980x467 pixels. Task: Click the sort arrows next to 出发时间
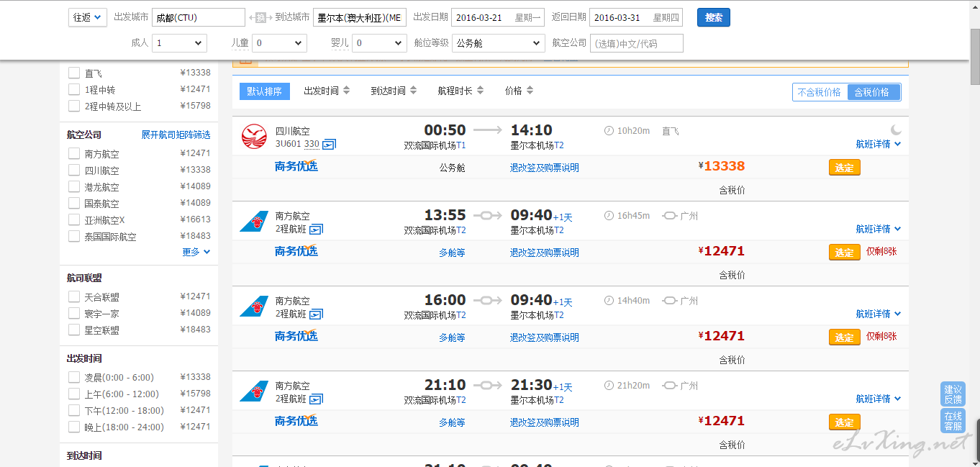[x=346, y=91]
